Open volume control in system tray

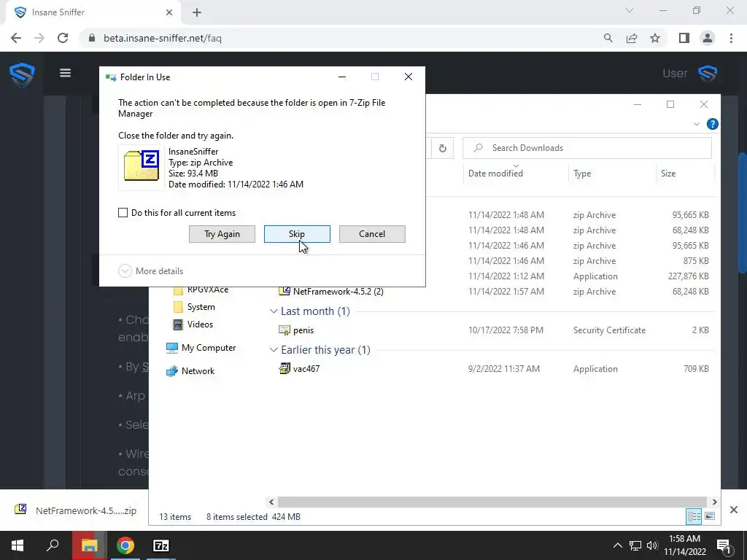tap(652, 545)
